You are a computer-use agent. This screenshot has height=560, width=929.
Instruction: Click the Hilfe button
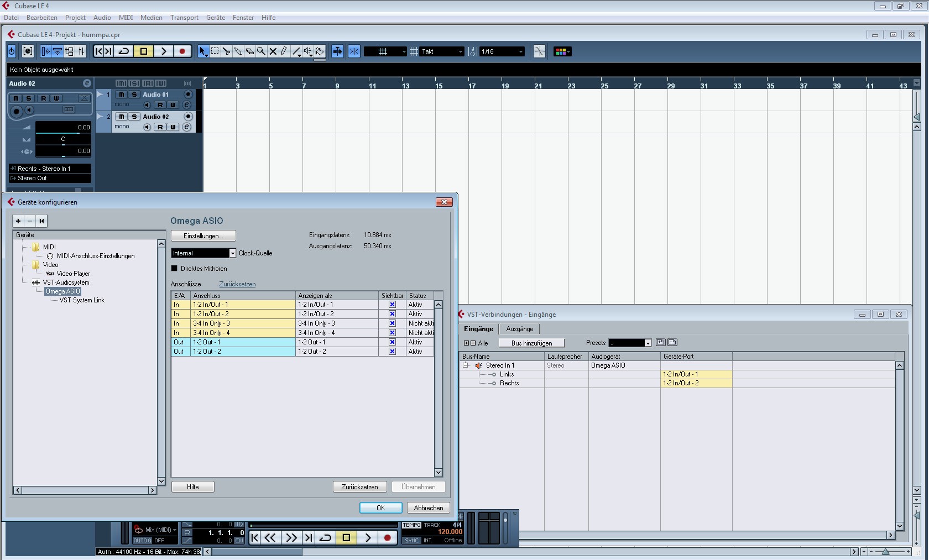[192, 487]
